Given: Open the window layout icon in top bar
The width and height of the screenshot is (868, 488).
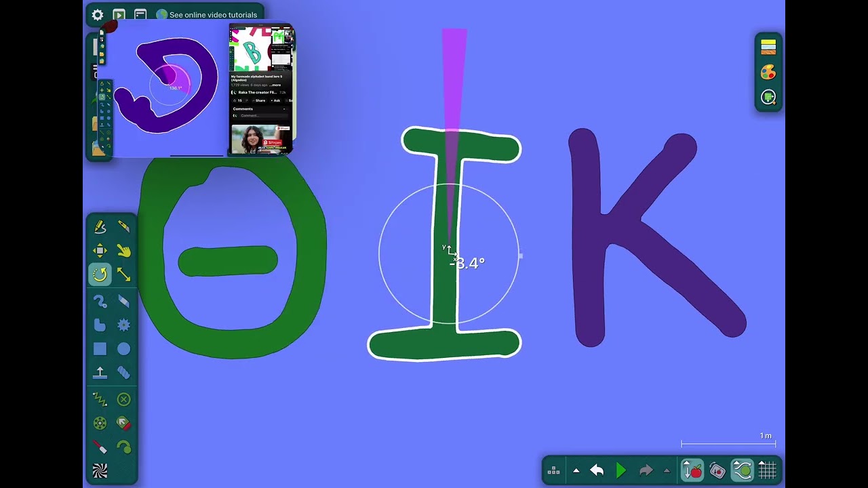Looking at the screenshot, I should 140,15.
